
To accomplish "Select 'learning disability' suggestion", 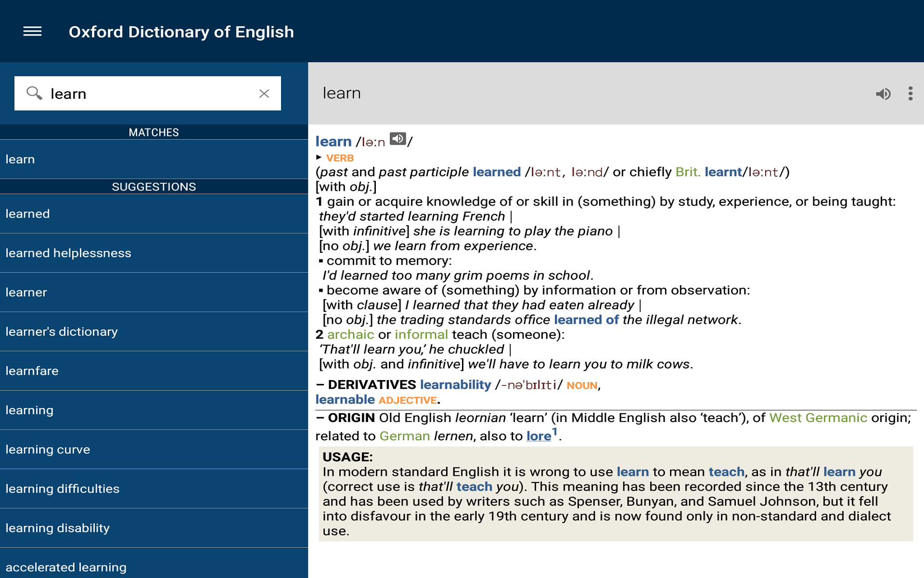I will [x=154, y=528].
